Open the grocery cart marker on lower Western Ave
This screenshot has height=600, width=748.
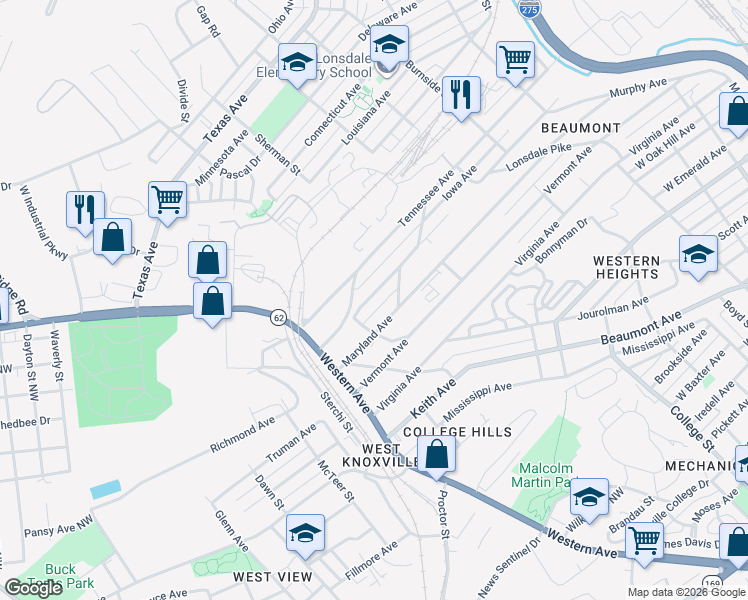[644, 544]
